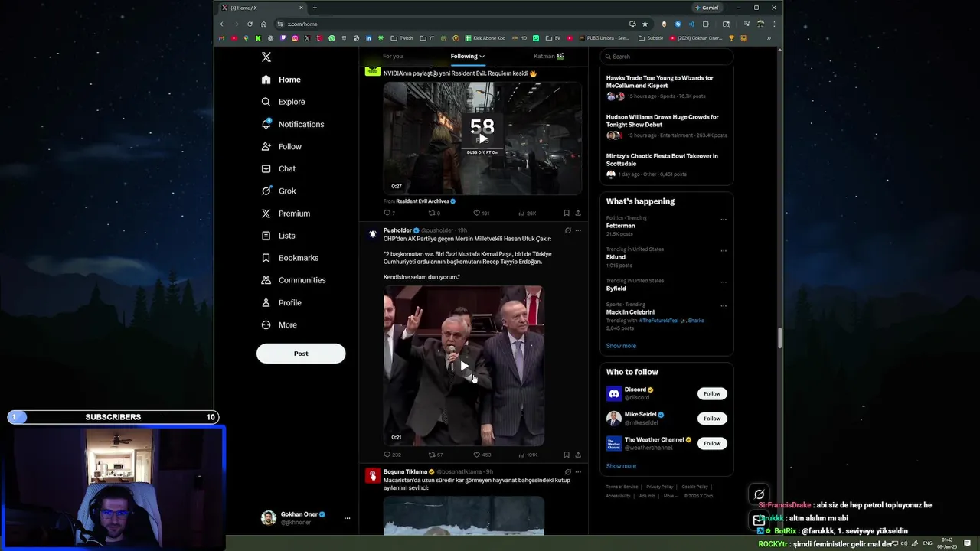
Task: Open the Gemini button in Chrome
Action: [x=707, y=8]
